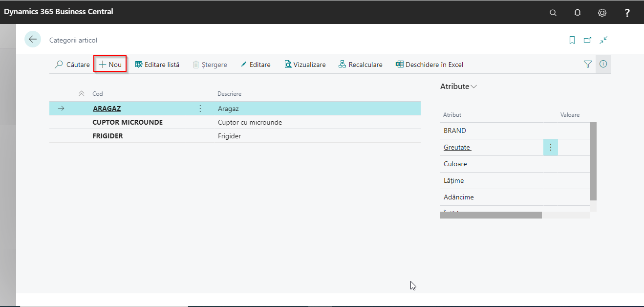Open page in new window icon
The width and height of the screenshot is (644, 307).
(x=588, y=40)
